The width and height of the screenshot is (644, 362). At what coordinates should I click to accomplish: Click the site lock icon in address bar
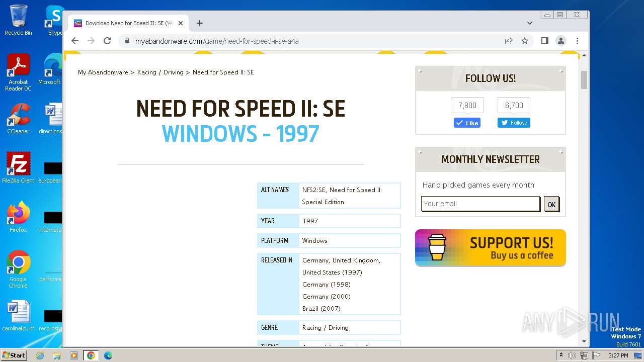tap(127, 41)
